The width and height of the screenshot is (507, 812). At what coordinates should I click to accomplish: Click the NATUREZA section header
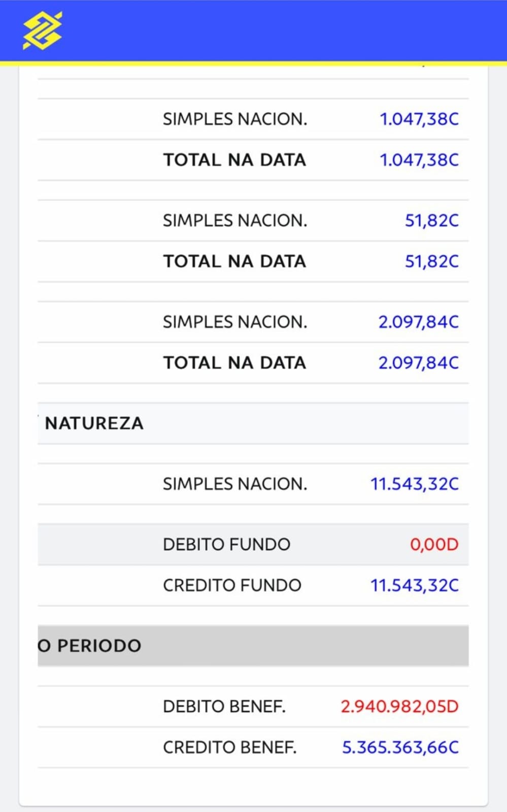(94, 424)
